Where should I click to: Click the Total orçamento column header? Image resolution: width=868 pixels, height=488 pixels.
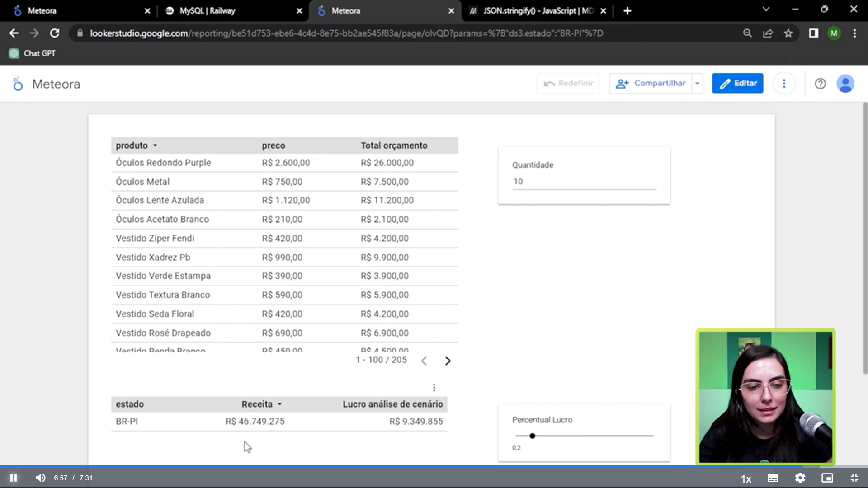click(394, 145)
